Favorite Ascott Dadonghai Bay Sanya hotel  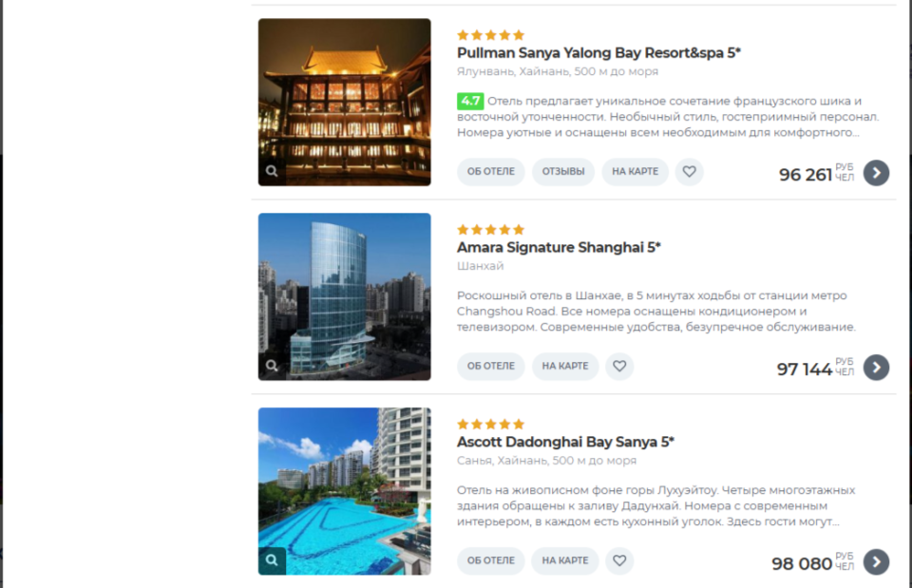[x=619, y=560]
